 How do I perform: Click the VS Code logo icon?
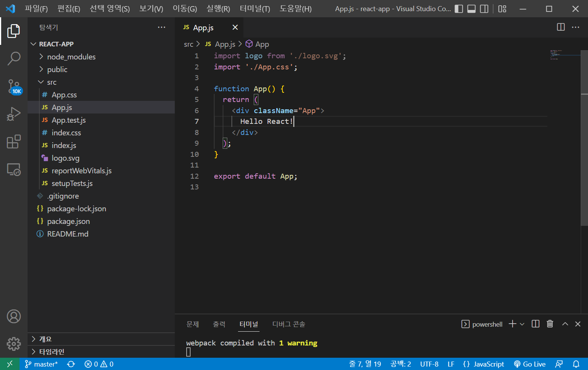click(x=10, y=8)
